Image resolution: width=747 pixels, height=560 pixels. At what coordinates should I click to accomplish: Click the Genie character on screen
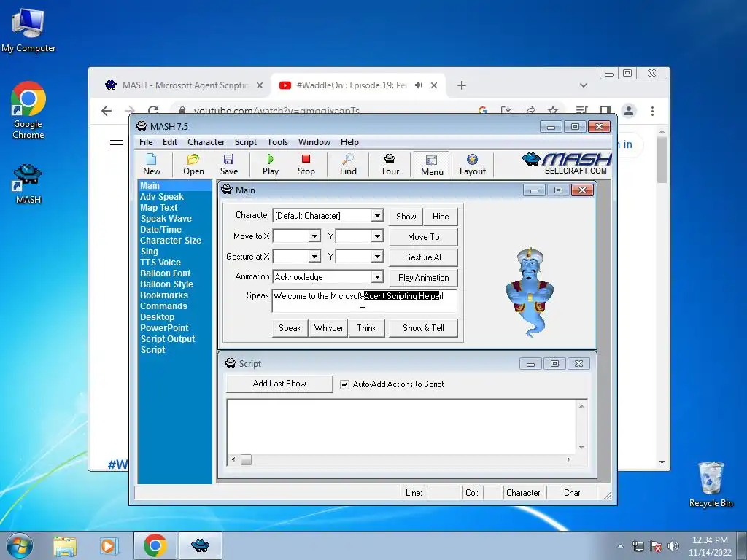pyautogui.click(x=530, y=292)
